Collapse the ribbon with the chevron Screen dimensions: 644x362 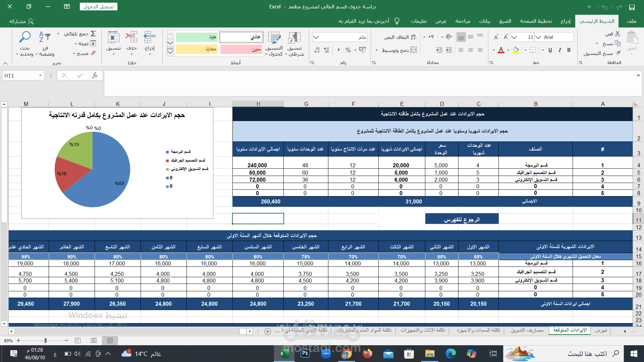[x=5, y=63]
